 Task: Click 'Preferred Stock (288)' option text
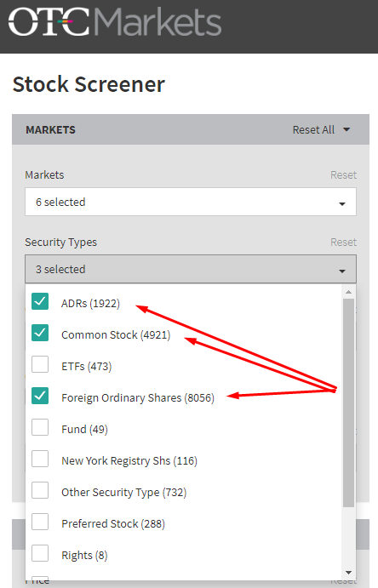pyautogui.click(x=113, y=524)
